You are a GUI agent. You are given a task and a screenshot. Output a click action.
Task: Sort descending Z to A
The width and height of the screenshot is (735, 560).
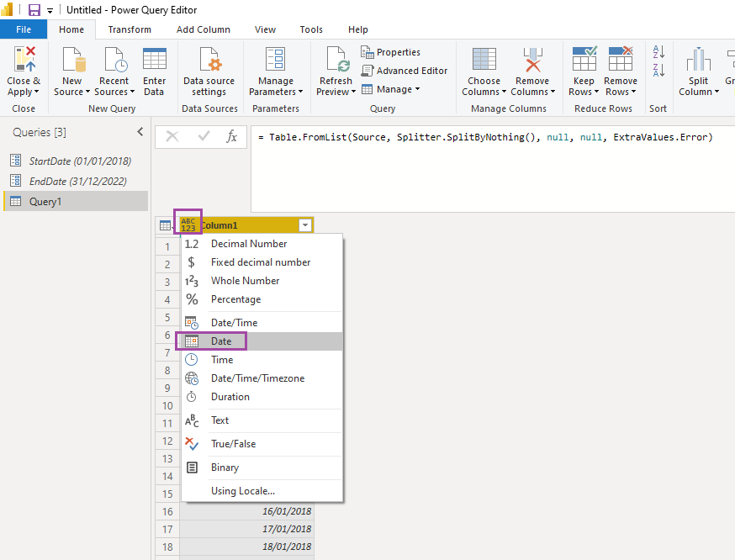[x=658, y=71]
